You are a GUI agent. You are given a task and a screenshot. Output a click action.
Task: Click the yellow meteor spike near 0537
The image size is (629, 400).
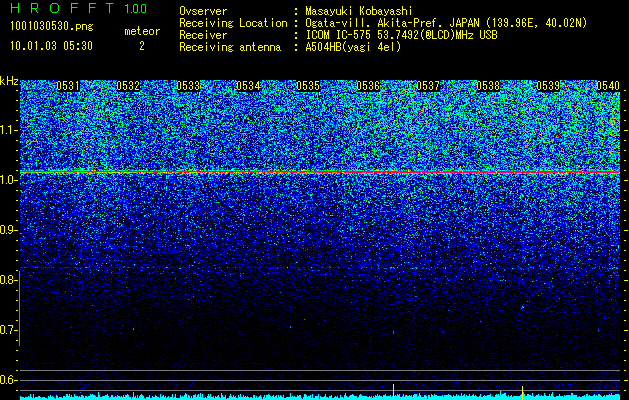pyautogui.click(x=394, y=392)
